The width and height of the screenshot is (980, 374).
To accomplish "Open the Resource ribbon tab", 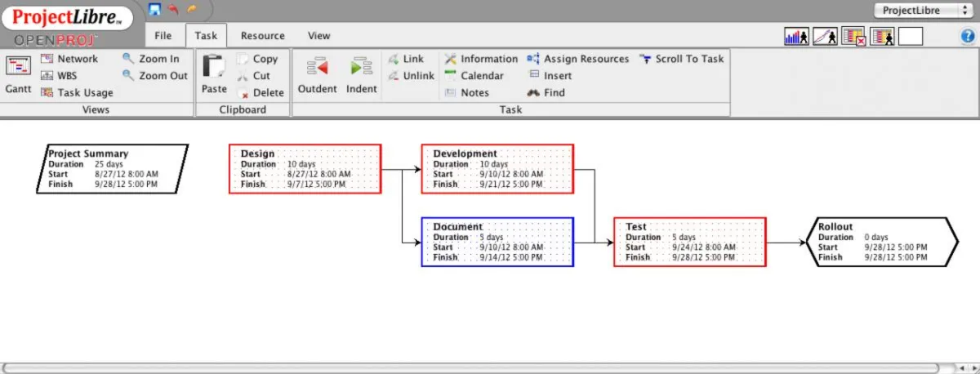I will pos(262,36).
